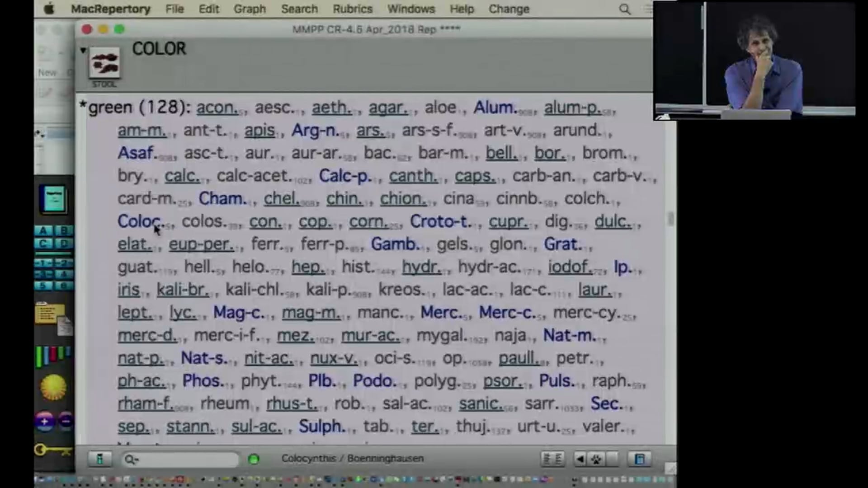Toggle the green status indicator light
This screenshot has height=488, width=868.
[254, 460]
